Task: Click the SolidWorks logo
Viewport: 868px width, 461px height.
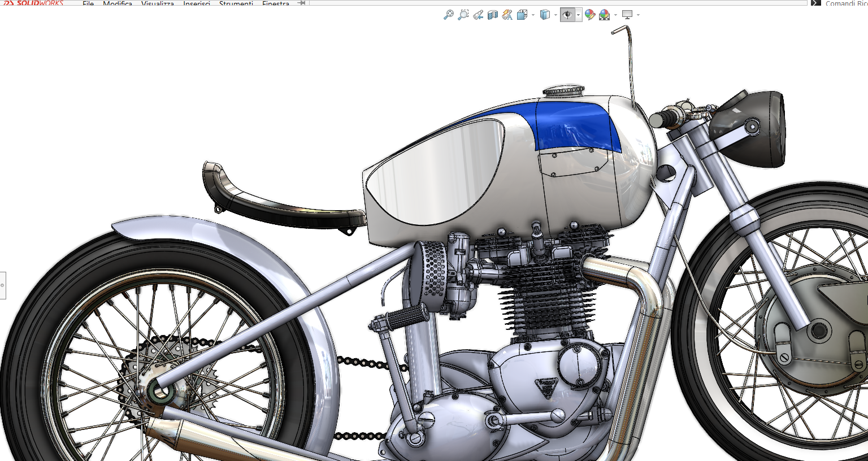Action: 33,3
